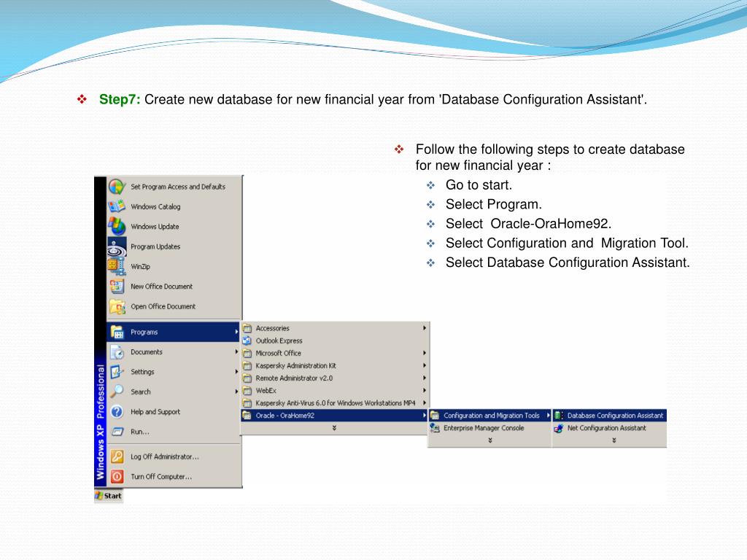Click the Settings icon in Start menu
747x560 pixels.
(x=117, y=372)
